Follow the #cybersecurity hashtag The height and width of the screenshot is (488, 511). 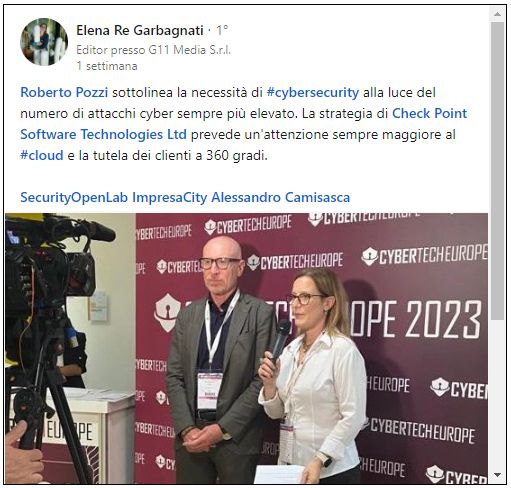[x=313, y=93]
